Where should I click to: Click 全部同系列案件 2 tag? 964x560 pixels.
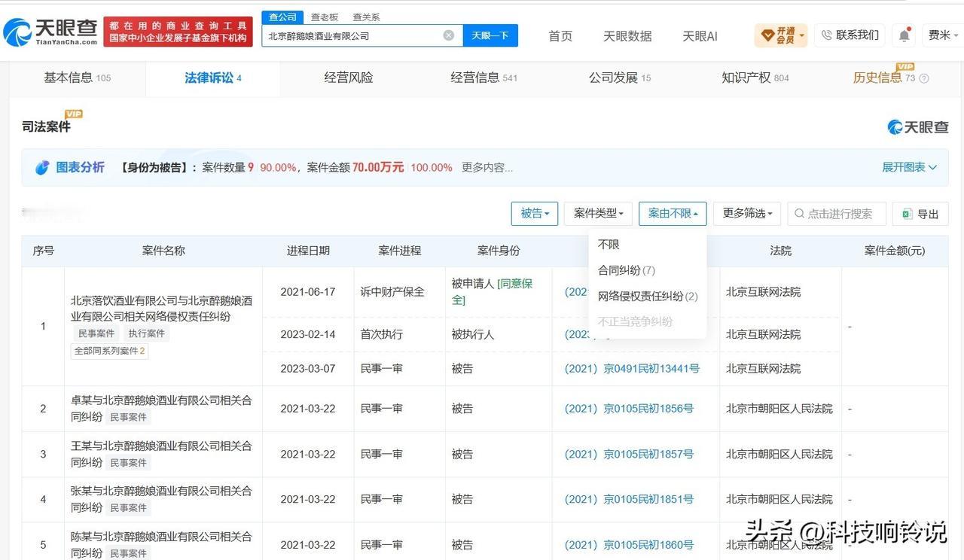(109, 351)
